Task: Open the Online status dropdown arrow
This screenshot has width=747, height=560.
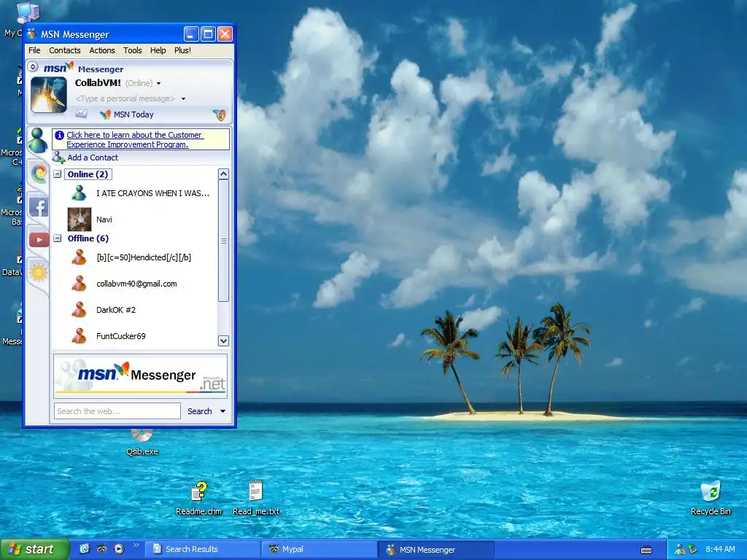Action: tap(158, 83)
